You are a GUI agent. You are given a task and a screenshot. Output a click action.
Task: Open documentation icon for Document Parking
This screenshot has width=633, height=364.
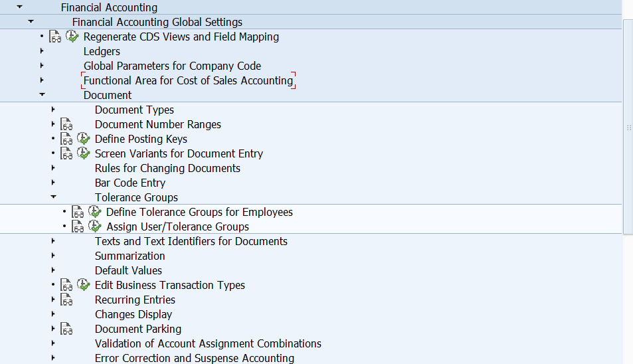[x=66, y=329]
